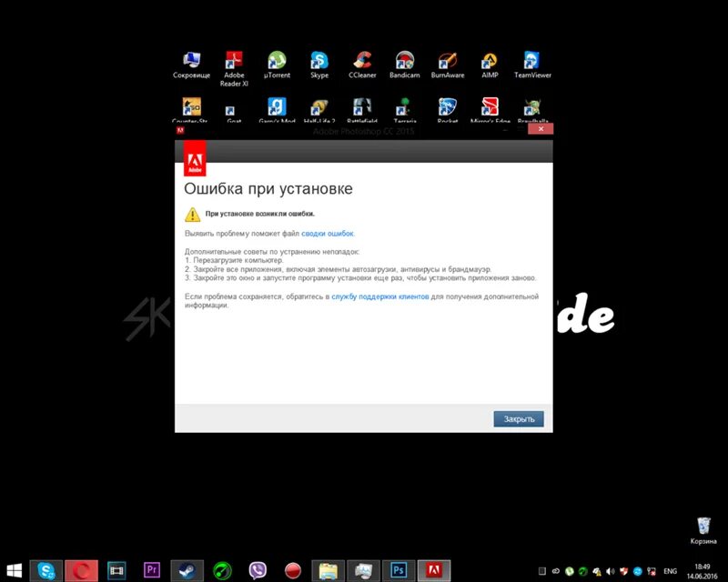The width and height of the screenshot is (728, 582).
Task: Open File Explorer from the taskbar
Action: point(329,570)
